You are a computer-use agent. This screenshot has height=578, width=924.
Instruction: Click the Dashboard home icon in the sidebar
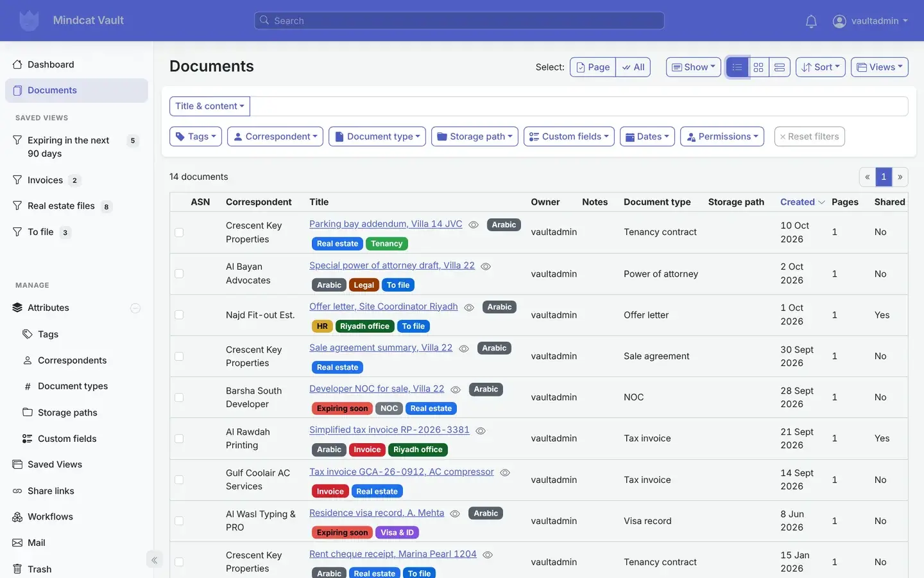tap(17, 64)
